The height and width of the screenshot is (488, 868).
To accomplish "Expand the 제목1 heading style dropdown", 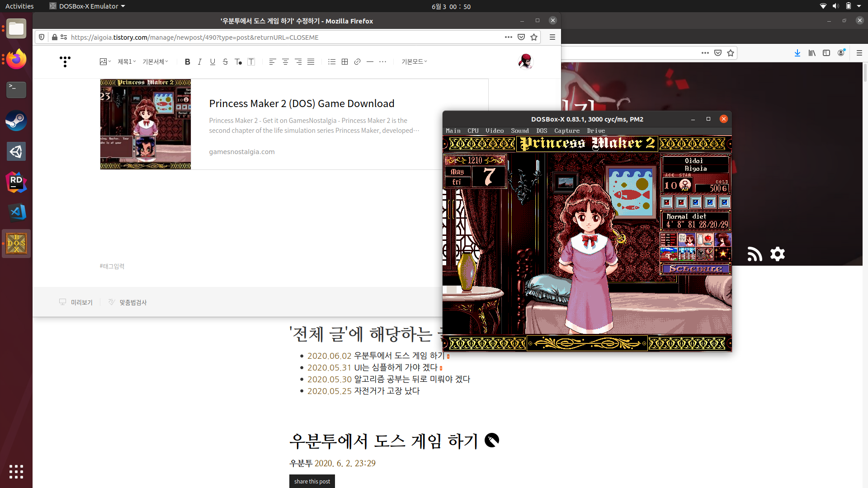I will [x=127, y=62].
